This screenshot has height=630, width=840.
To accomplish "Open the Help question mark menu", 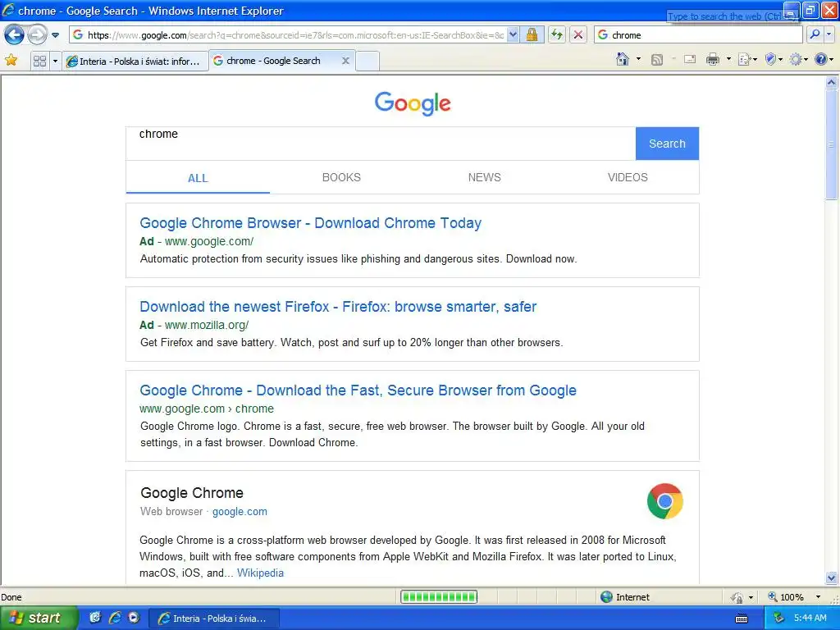I will point(824,59).
